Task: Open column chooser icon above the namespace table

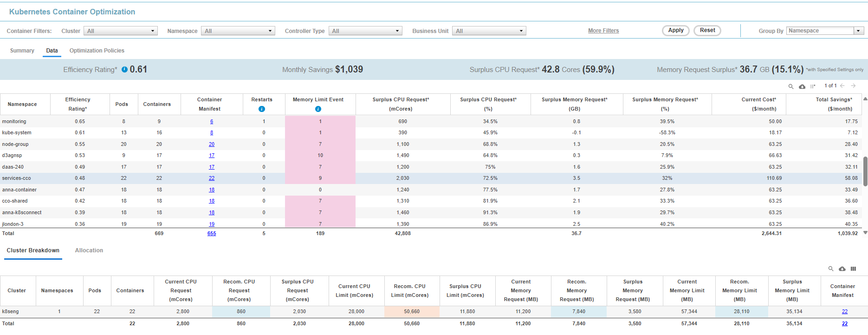Action: [x=813, y=86]
